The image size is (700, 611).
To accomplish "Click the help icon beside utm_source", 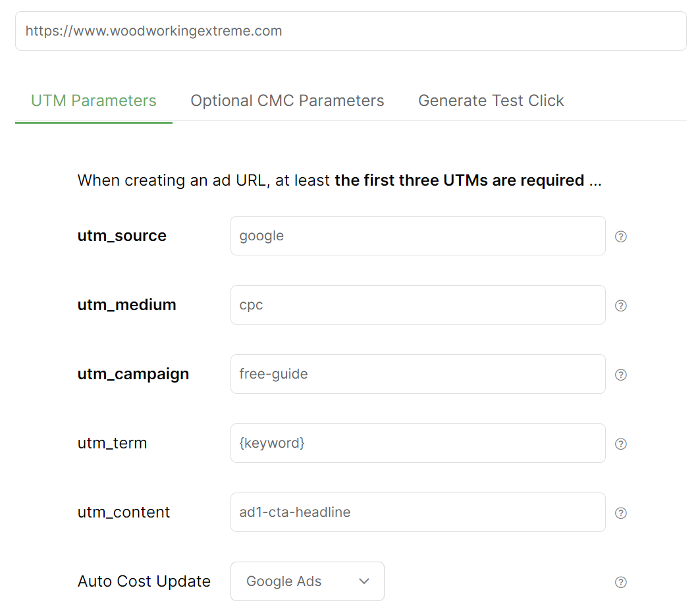I will coord(620,236).
